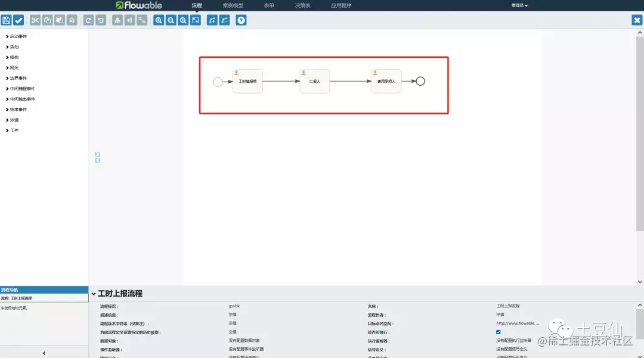Switch to the 表单 tab
Image resolution: width=644 pixels, height=358 pixels.
pyautogui.click(x=269, y=5)
